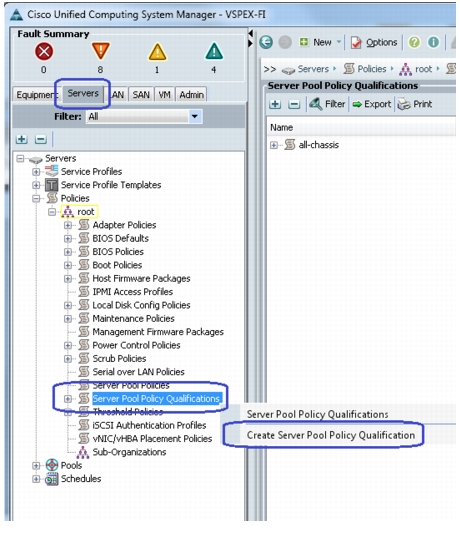Select BIOS Policies in the tree

tap(118, 252)
